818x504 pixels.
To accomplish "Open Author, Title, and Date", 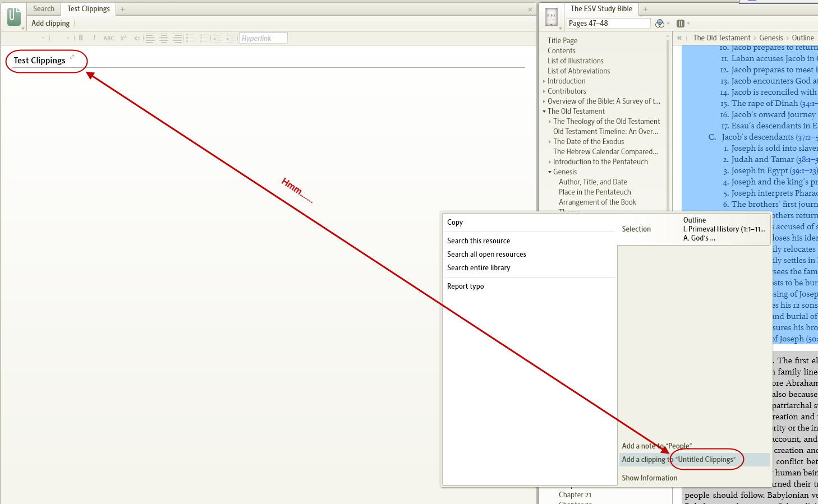I will coord(593,182).
